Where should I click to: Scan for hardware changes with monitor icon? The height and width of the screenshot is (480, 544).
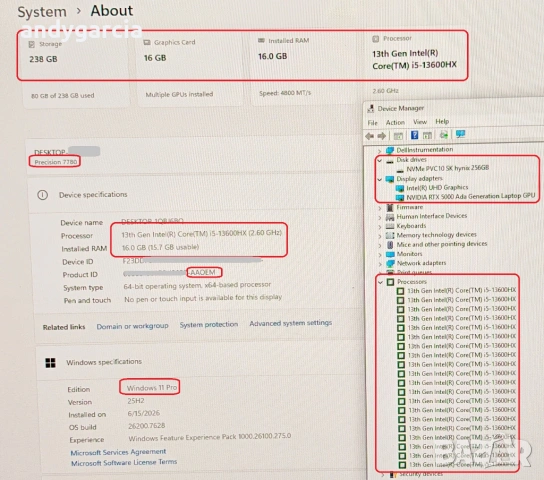(460, 134)
